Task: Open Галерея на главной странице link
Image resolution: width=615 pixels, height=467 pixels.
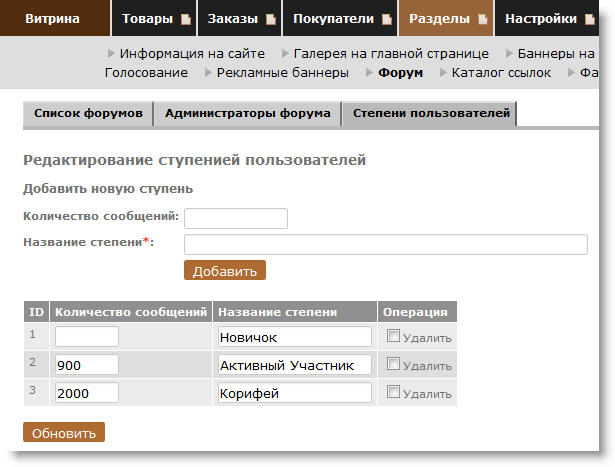Action: 391,53
